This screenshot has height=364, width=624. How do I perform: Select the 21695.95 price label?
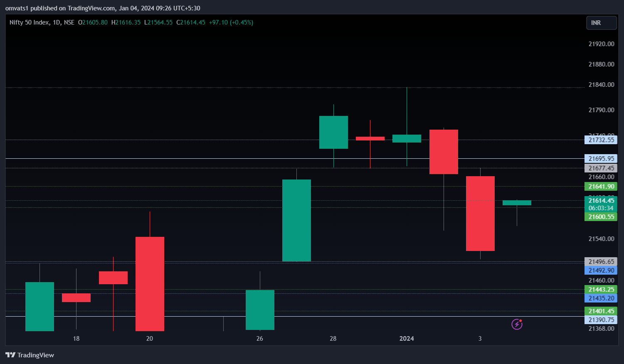pyautogui.click(x=601, y=159)
